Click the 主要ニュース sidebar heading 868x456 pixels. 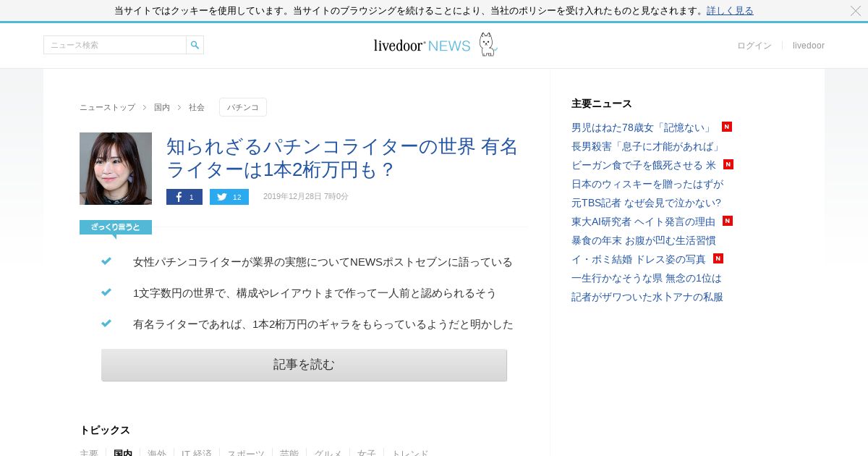pos(602,104)
